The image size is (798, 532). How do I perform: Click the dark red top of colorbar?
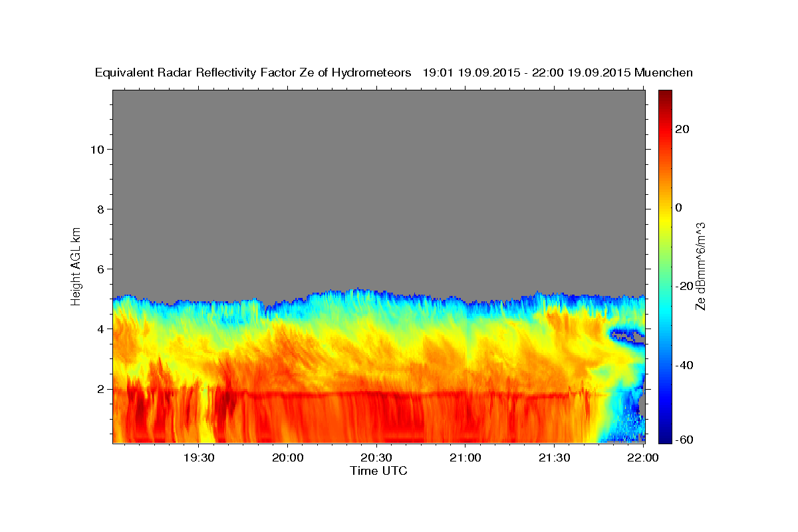click(665, 95)
